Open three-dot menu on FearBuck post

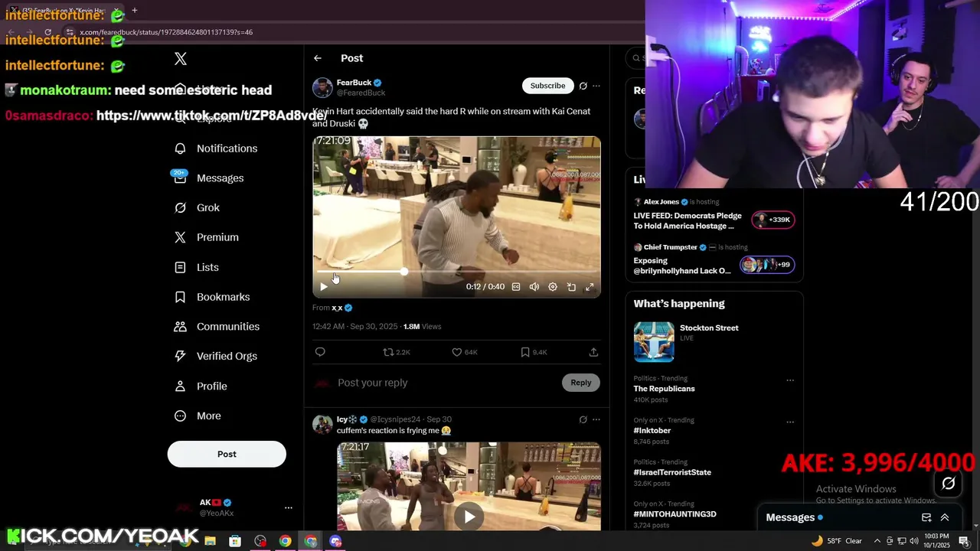click(x=596, y=86)
